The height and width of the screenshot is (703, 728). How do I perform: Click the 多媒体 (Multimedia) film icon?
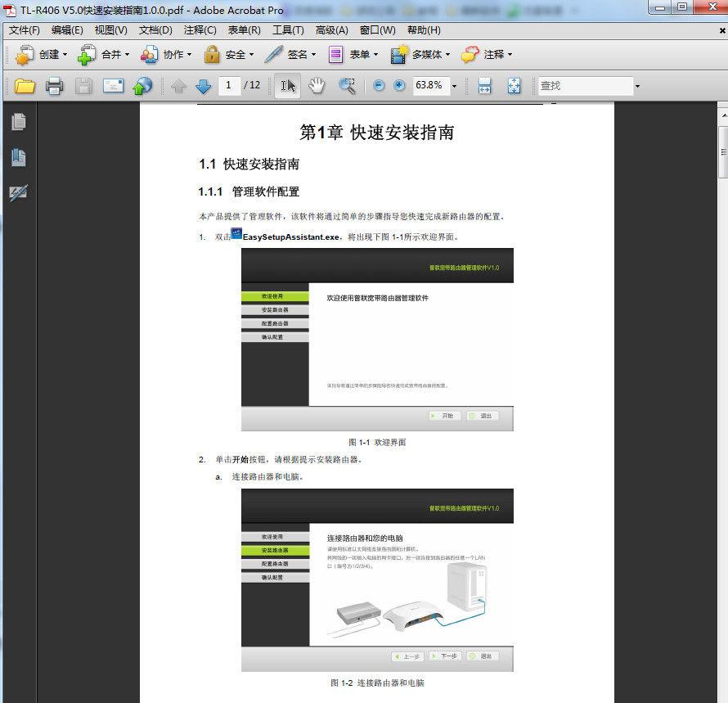399,55
